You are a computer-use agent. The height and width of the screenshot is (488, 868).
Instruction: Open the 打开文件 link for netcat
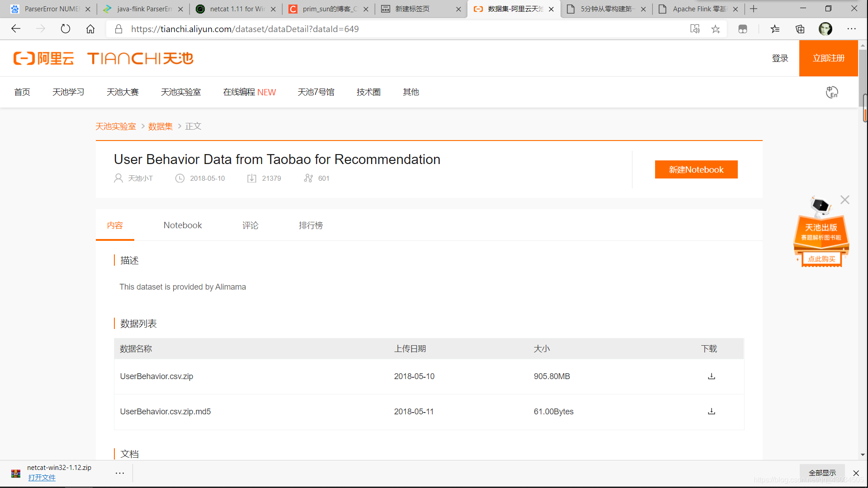[x=42, y=478]
